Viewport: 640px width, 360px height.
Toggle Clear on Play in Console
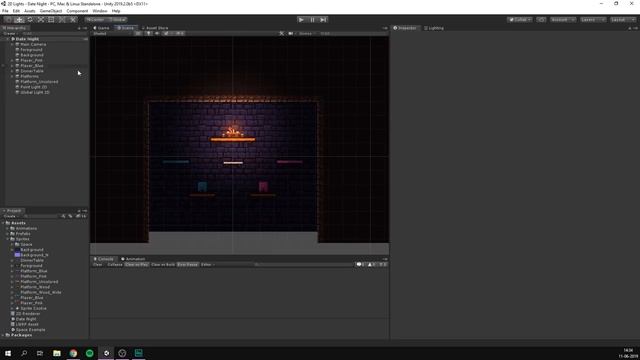coord(137,264)
